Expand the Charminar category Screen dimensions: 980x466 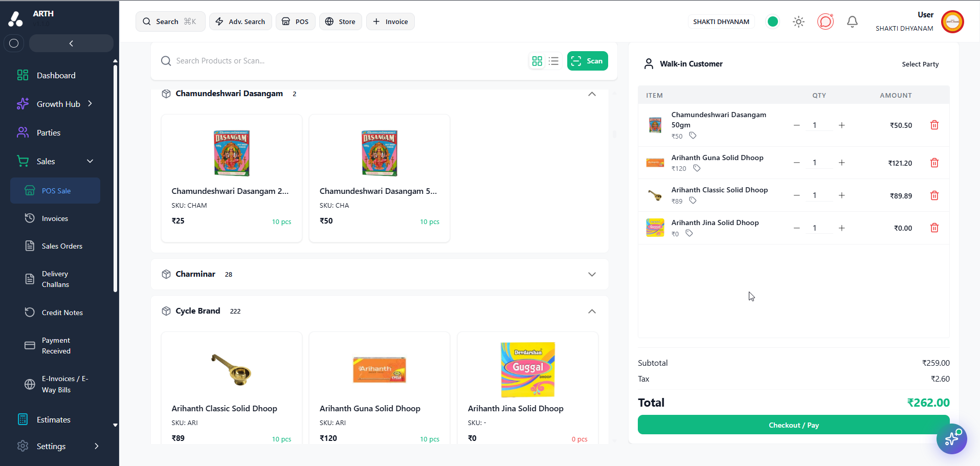click(592, 274)
